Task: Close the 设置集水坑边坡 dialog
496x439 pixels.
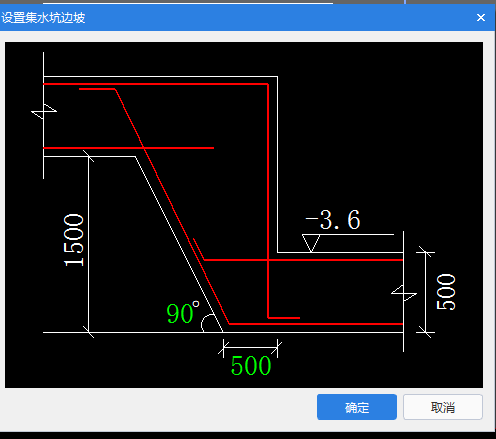Action: pyautogui.click(x=481, y=17)
